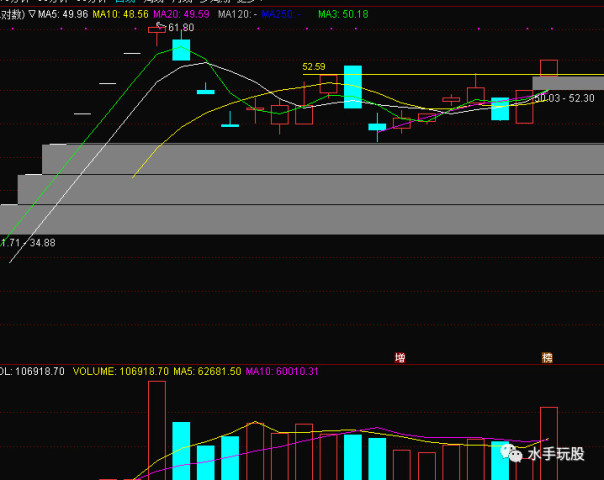Click the blue MA250 indicator label
The image size is (604, 480).
[x=281, y=15]
